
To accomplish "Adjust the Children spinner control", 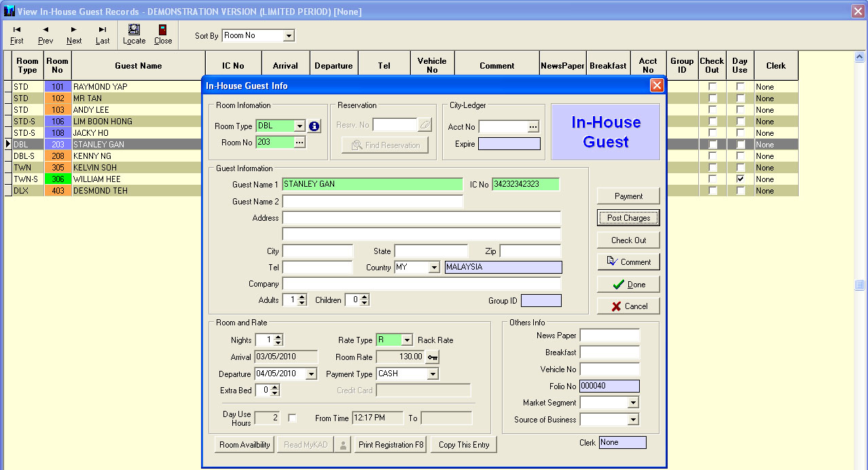I will [365, 300].
